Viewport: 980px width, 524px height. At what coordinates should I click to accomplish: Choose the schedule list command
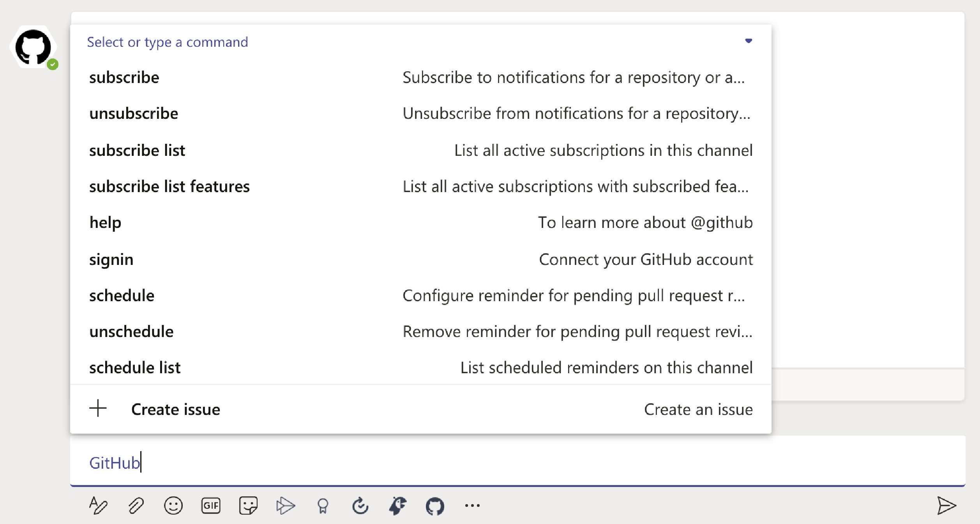point(420,368)
